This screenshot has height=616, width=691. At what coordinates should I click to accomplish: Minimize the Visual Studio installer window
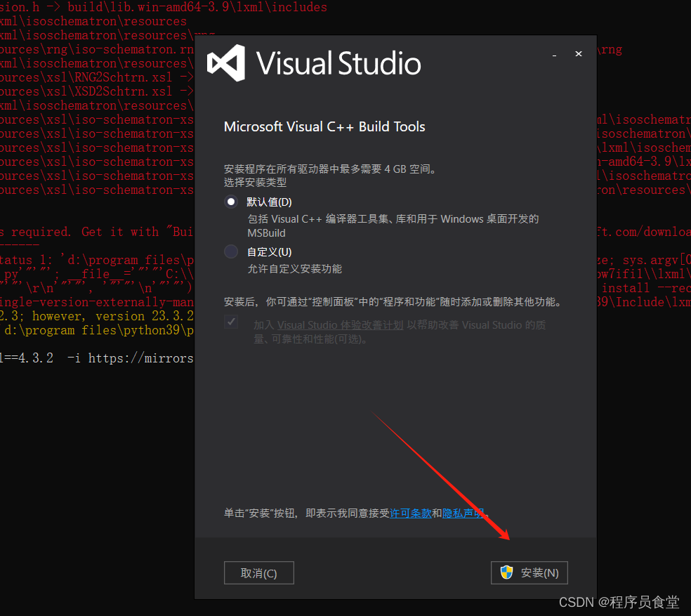554,55
